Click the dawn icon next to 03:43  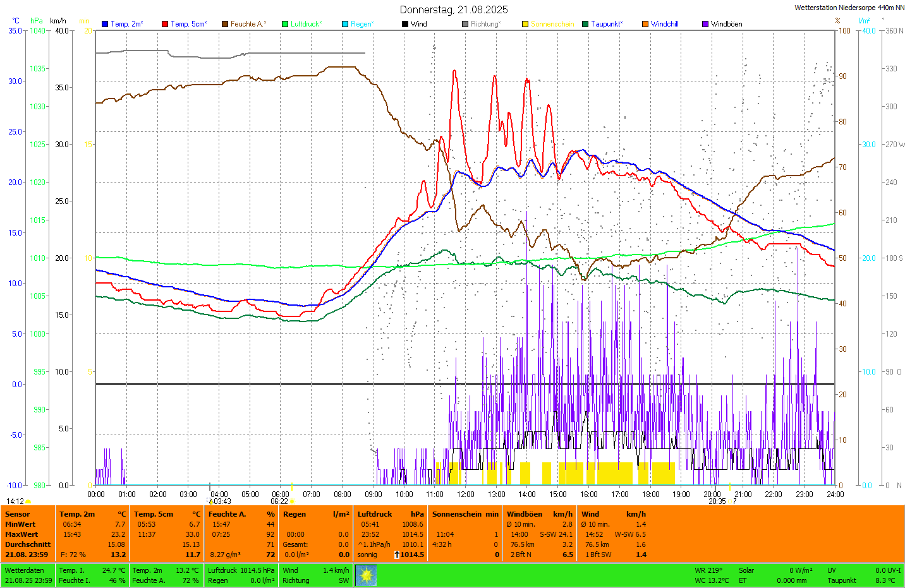click(211, 501)
